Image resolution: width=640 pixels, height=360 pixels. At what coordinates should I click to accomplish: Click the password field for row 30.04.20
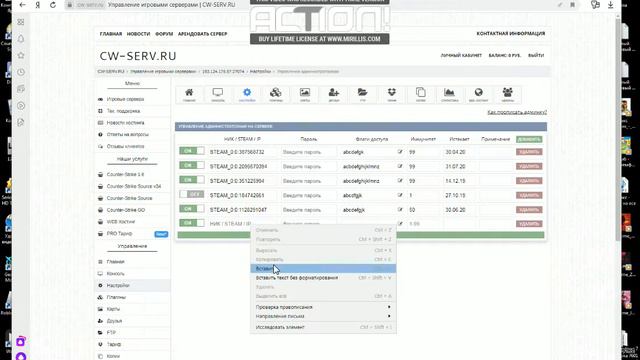pos(308,152)
